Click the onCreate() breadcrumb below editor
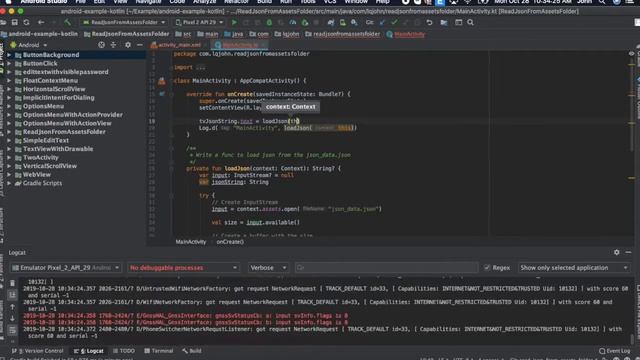 point(230,242)
